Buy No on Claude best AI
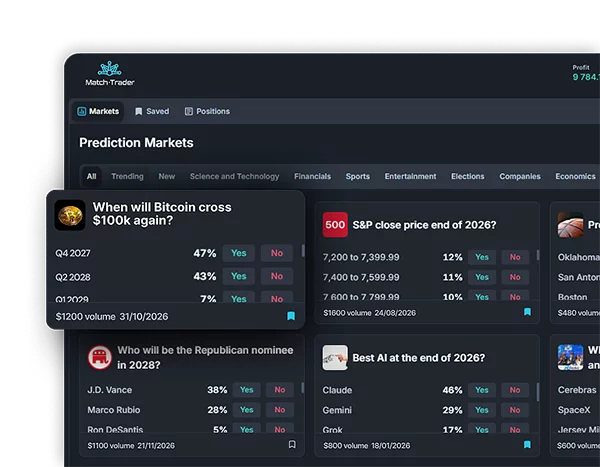Image resolution: width=600 pixels, height=467 pixels. pos(515,390)
